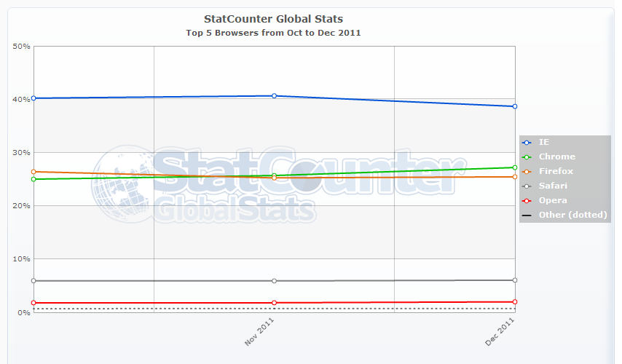Click the Nov 2011 x-axis label

coord(260,333)
